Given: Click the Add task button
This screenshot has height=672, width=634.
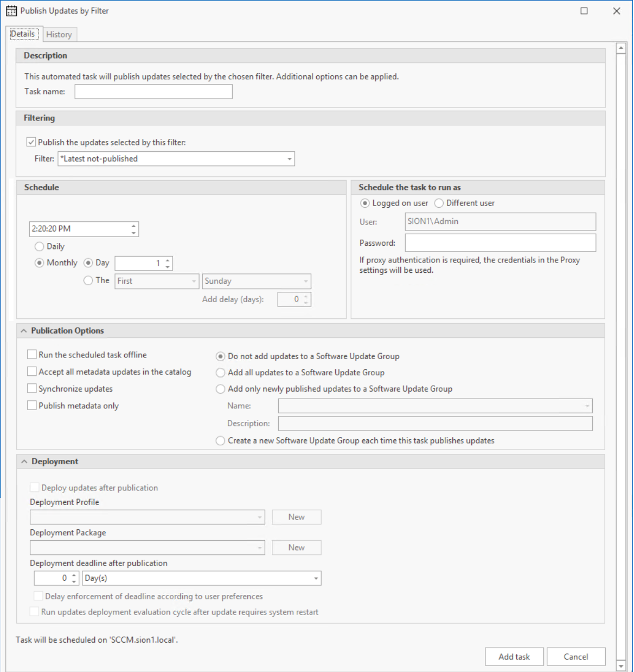Looking at the screenshot, I should click(514, 657).
